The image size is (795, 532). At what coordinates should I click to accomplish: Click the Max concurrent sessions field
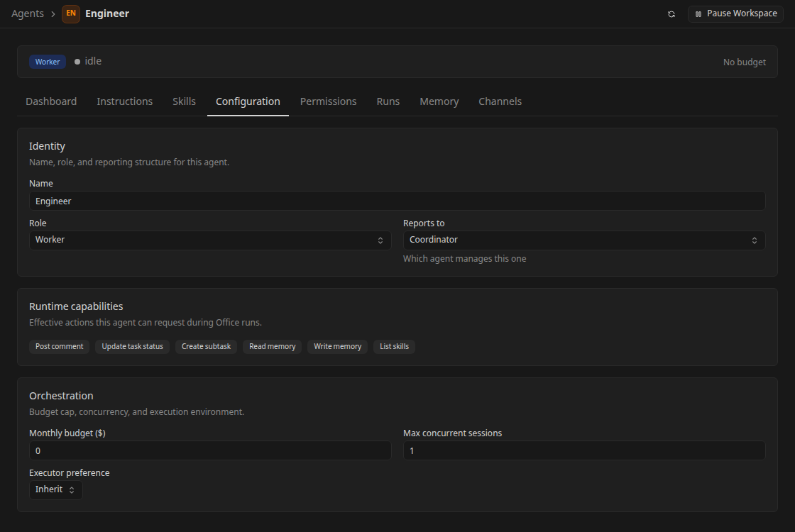pos(584,450)
